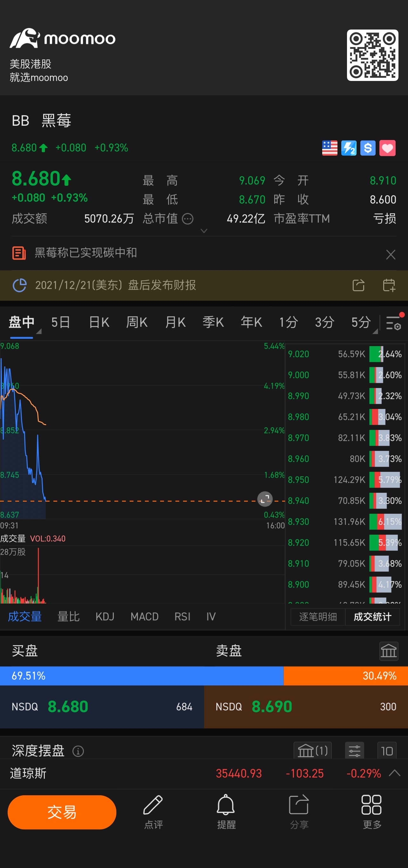Viewport: 408px width, 868px height.
Task: Tap the 8.900 price row 89.45K
Action: coord(345,584)
